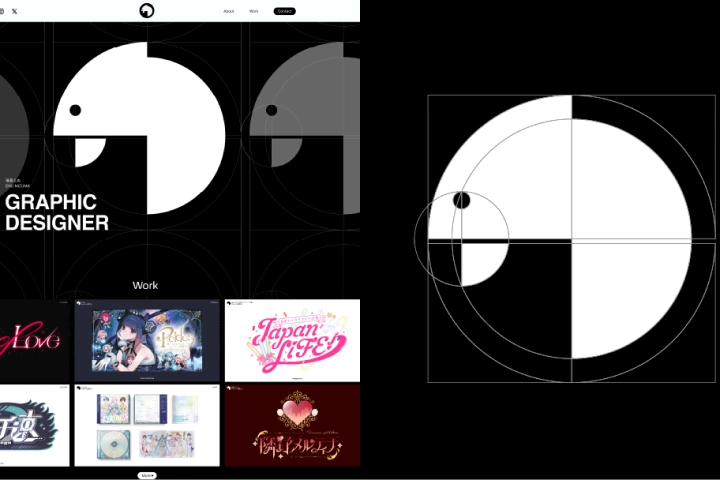Screen dimensions: 720x480
Task: Select Work in the top navigation
Action: tap(254, 11)
